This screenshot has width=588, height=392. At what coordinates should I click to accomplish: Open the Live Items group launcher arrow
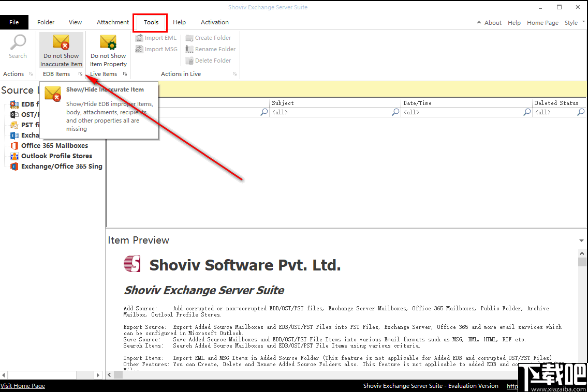[125, 74]
